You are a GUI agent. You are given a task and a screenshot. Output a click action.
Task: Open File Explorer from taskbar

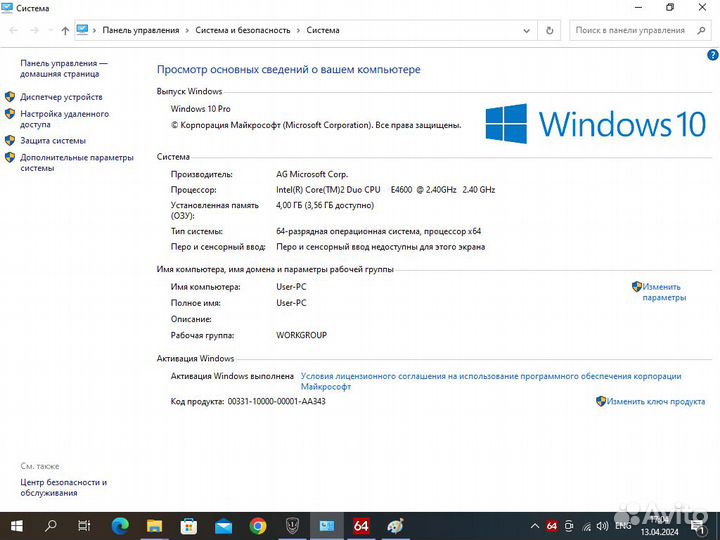coord(154,526)
